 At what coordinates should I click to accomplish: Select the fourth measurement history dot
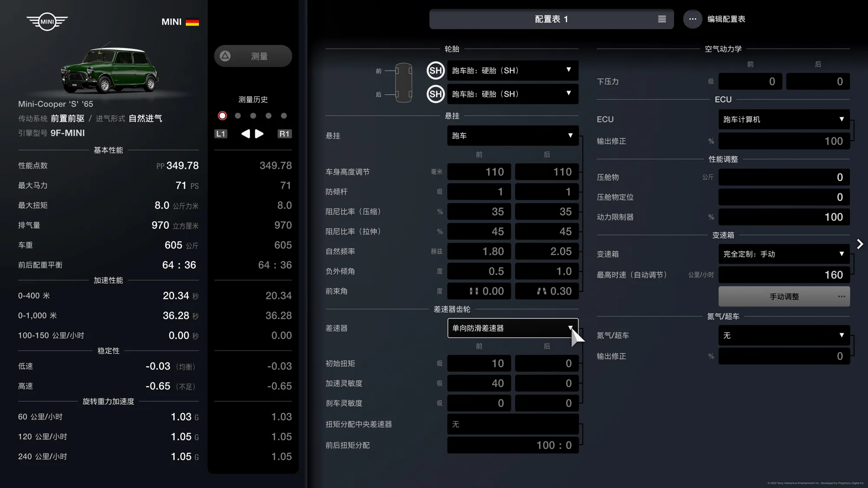pyautogui.click(x=269, y=116)
